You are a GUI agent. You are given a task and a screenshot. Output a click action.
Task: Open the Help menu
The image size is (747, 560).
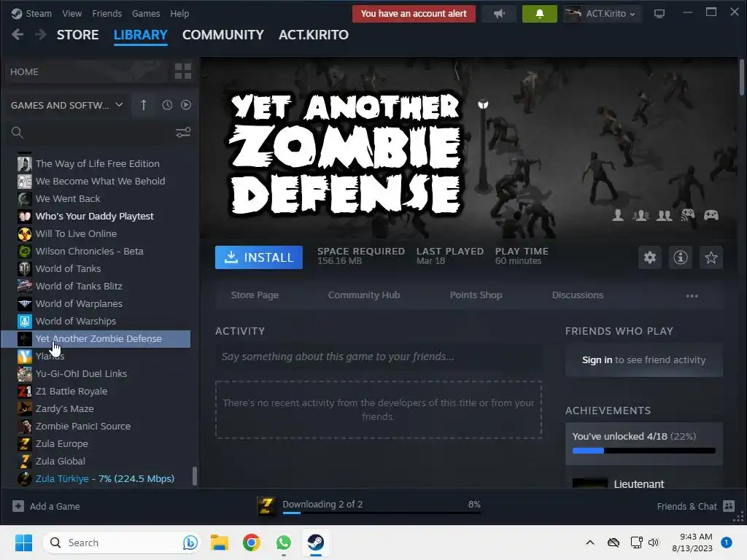[179, 13]
